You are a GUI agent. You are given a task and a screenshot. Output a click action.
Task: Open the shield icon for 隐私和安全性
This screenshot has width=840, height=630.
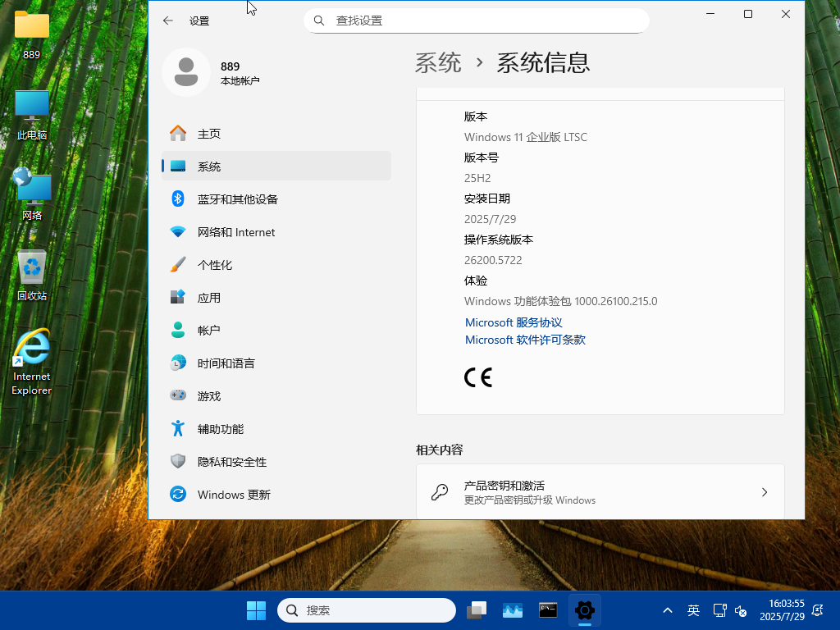point(178,461)
